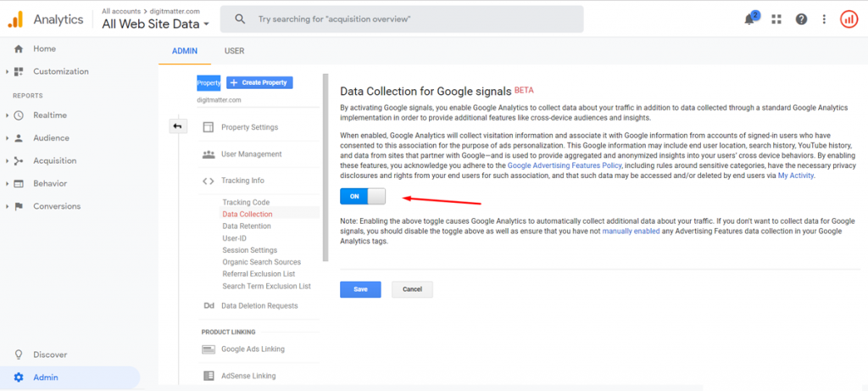Click the AdSense Linking icon

(209, 376)
